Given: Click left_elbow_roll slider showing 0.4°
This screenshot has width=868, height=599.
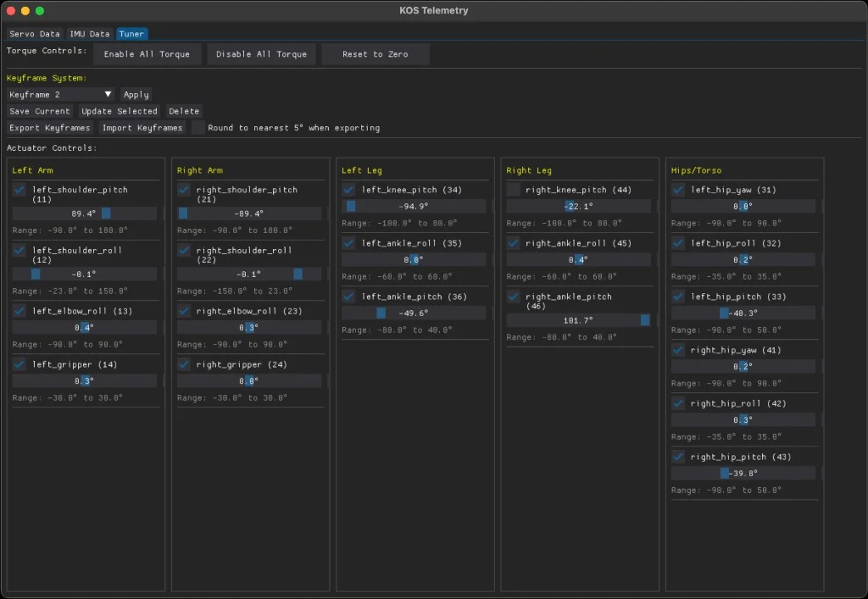Looking at the screenshot, I should (x=84, y=327).
